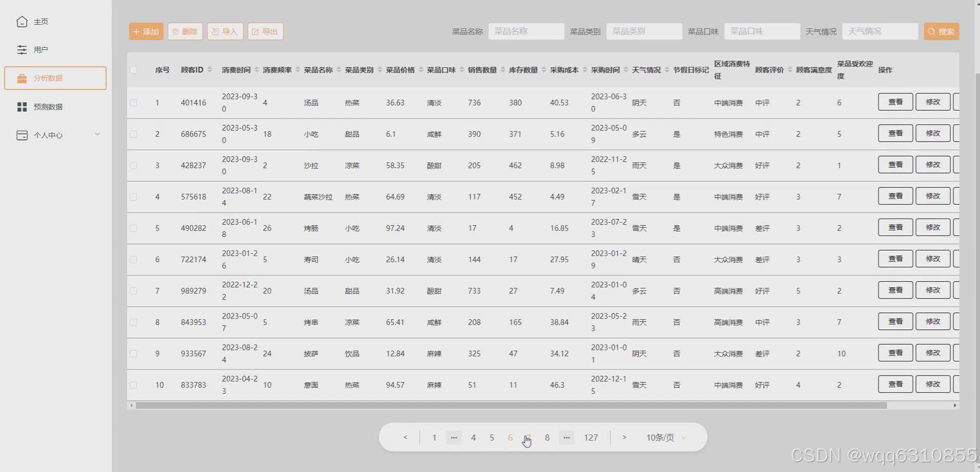Sort by 库存数量 using its sort arrows

pyautogui.click(x=544, y=70)
